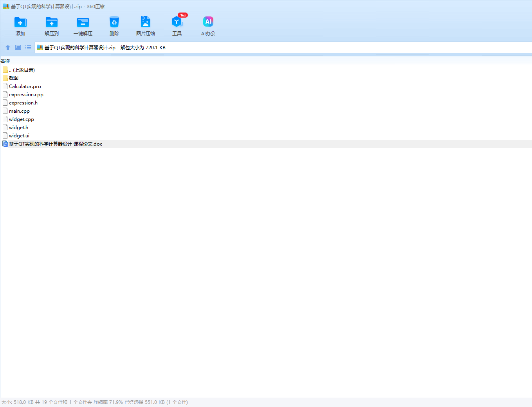Screen dimensions: 532x407
Task: Select the 截图 folder name
Action: tap(14, 78)
